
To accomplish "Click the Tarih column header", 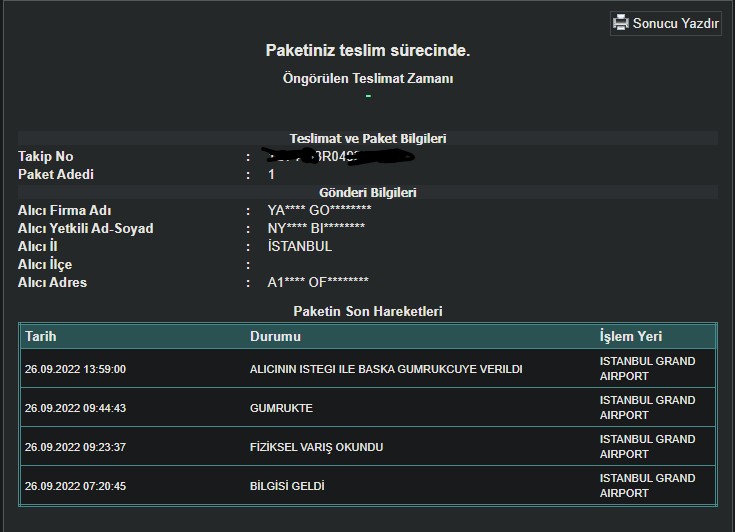I will 41,337.
